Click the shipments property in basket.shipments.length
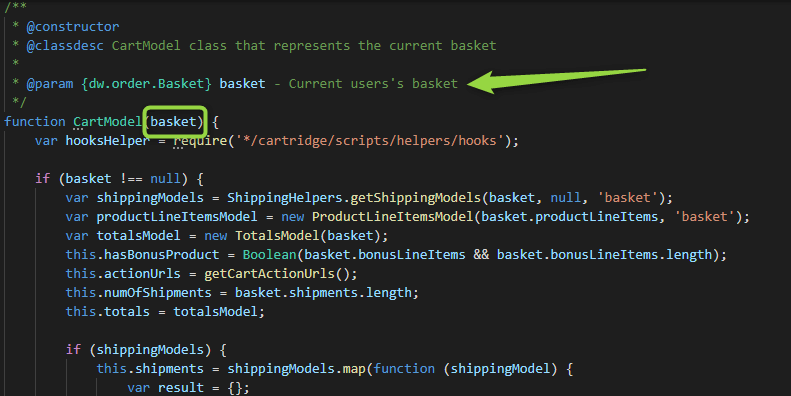 click(x=323, y=293)
